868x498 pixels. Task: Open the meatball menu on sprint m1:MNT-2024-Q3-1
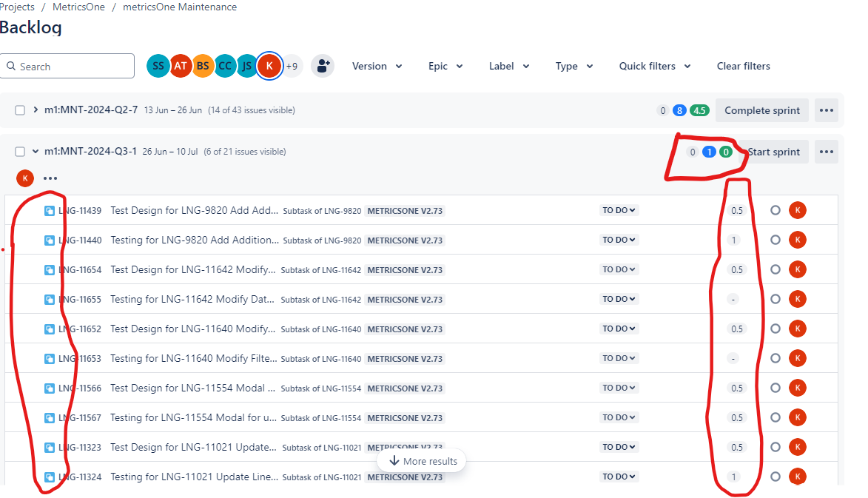tap(826, 151)
